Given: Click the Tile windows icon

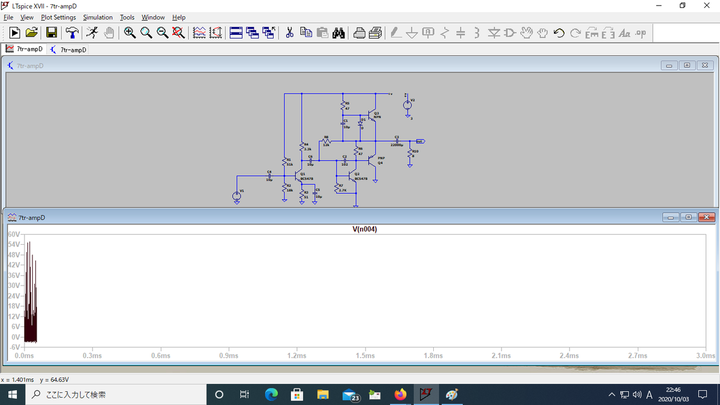Looking at the screenshot, I should pyautogui.click(x=237, y=33).
